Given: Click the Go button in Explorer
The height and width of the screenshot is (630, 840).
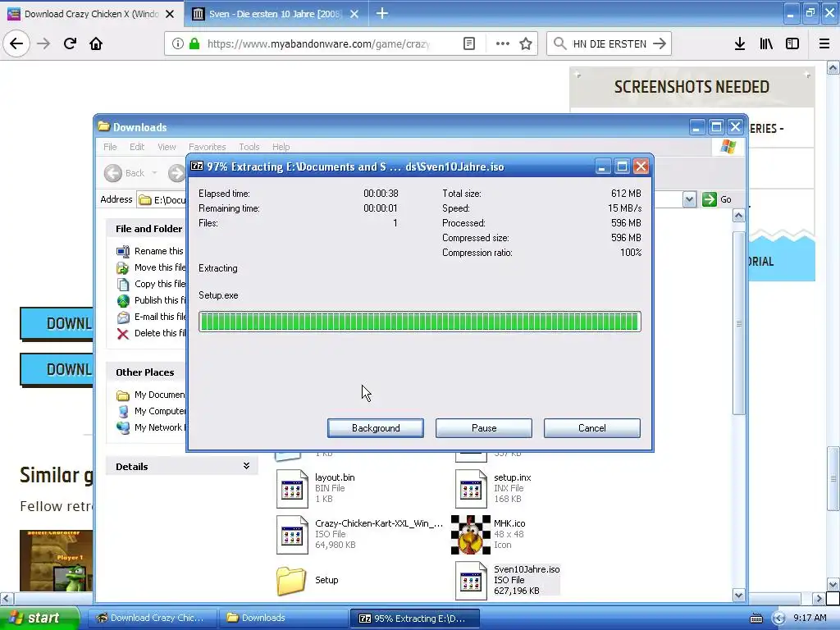Looking at the screenshot, I should click(x=717, y=199).
